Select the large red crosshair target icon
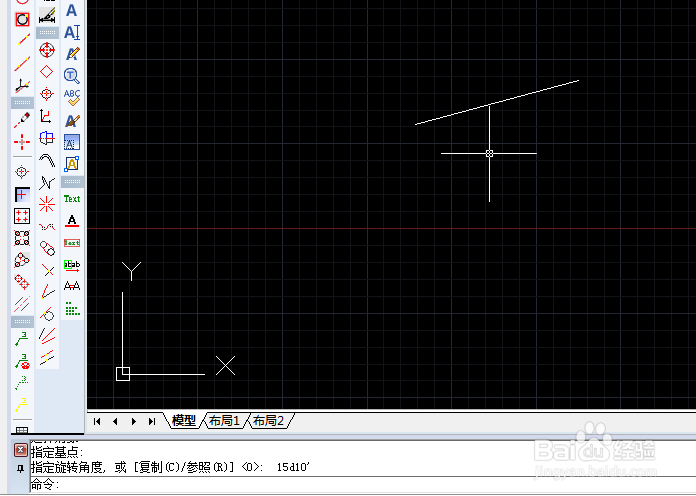696x496 pixels. coord(47,50)
